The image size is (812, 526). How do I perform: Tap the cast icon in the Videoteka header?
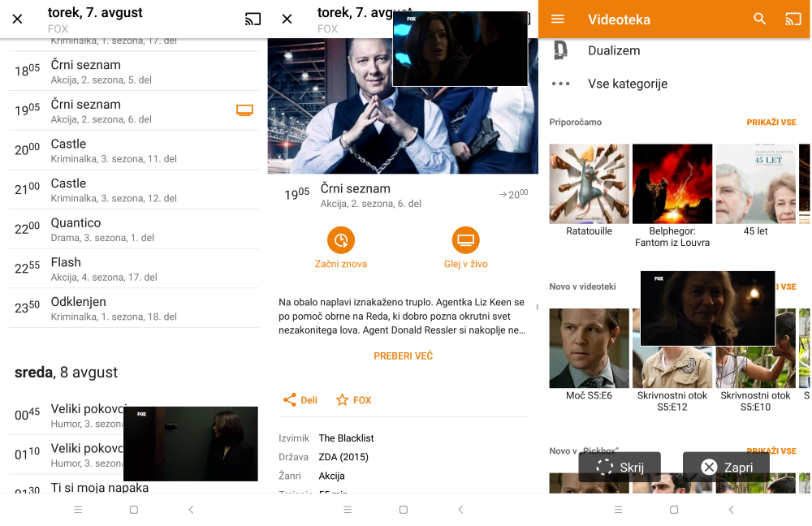(x=793, y=19)
